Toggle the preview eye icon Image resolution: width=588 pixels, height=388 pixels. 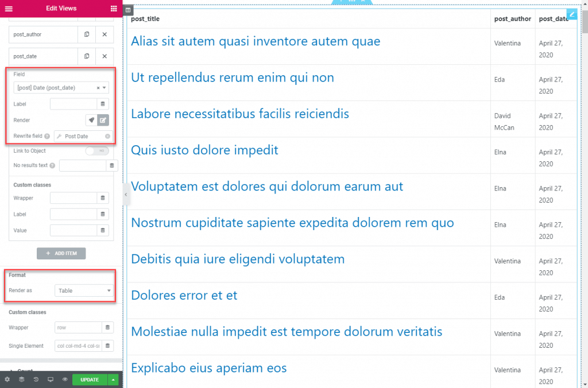tap(65, 379)
